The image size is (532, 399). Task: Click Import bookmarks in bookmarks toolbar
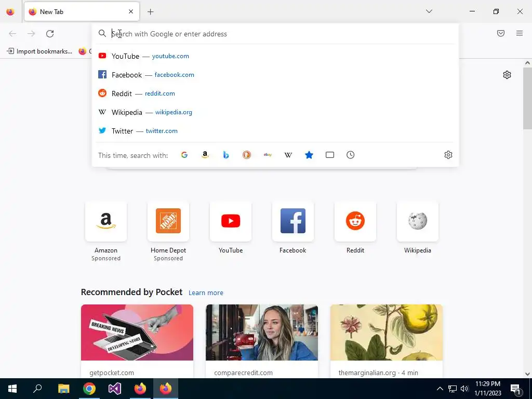[x=39, y=51]
